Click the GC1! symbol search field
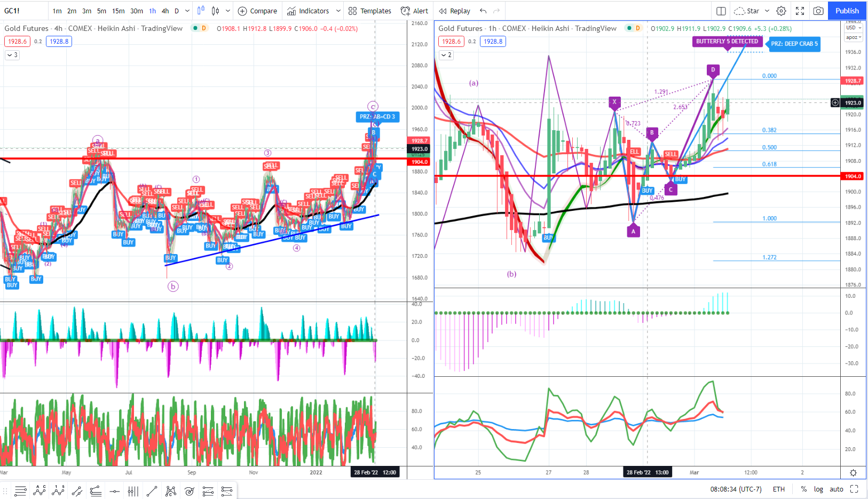Screen dimensions: 868x499 (23, 11)
